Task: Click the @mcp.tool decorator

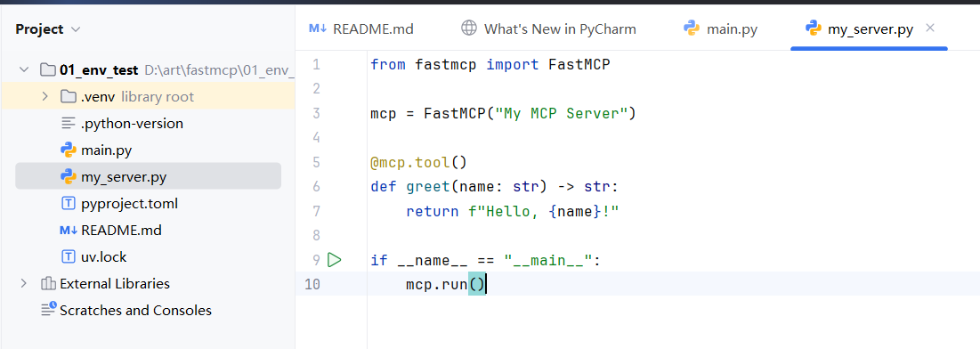Action: coord(410,162)
